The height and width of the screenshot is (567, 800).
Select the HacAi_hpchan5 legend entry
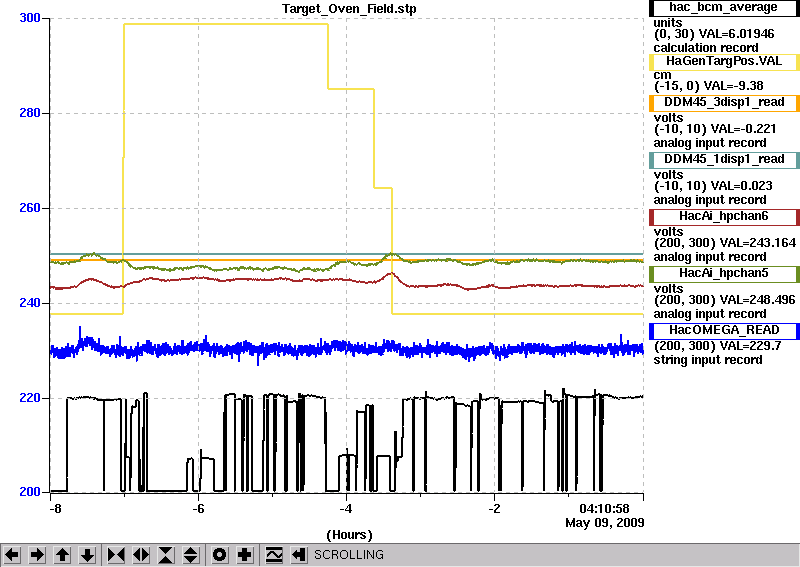click(x=724, y=274)
